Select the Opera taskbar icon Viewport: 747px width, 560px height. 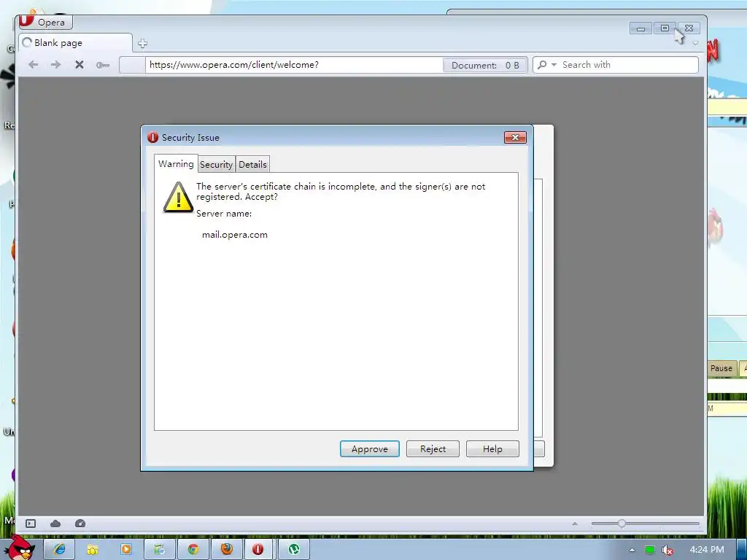coord(258,550)
